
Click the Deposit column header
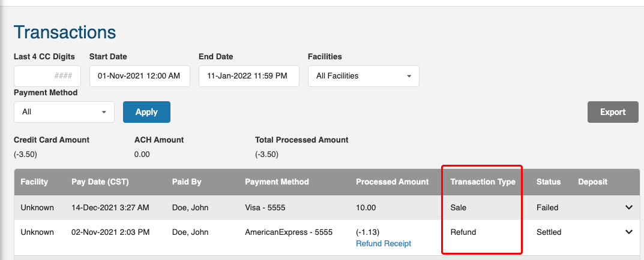pyautogui.click(x=592, y=182)
